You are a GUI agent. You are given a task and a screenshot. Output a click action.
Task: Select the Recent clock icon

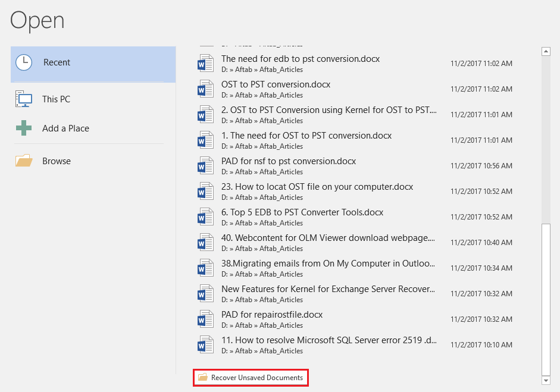click(24, 62)
